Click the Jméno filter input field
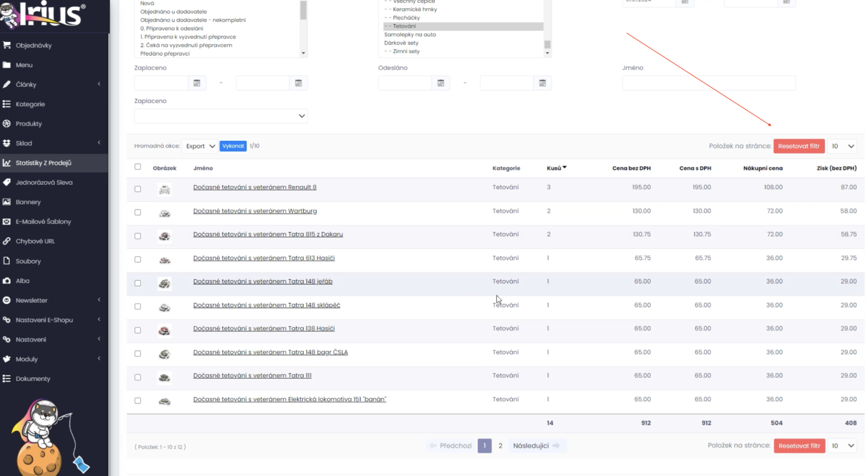Image resolution: width=868 pixels, height=476 pixels. 708,83
